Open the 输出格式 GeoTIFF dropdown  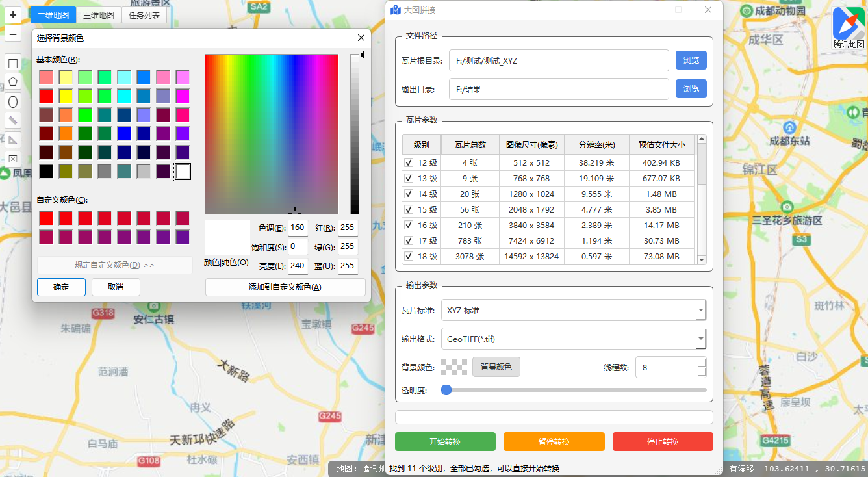pos(574,339)
